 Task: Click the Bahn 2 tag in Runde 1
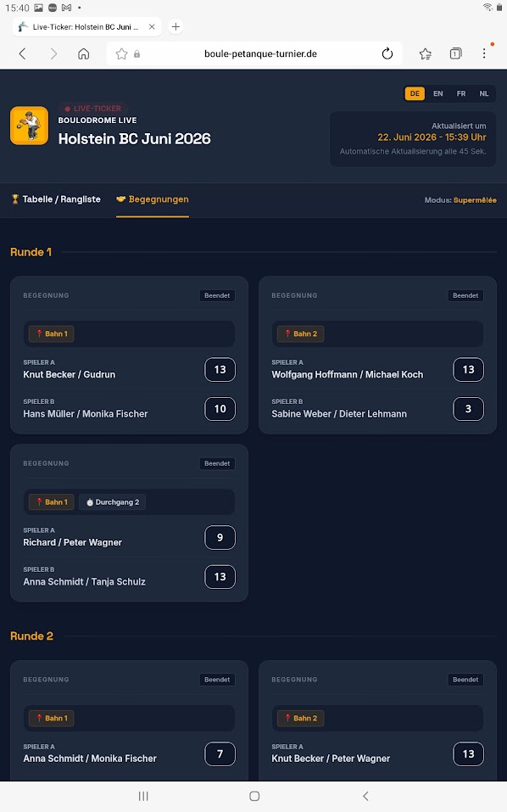301,334
